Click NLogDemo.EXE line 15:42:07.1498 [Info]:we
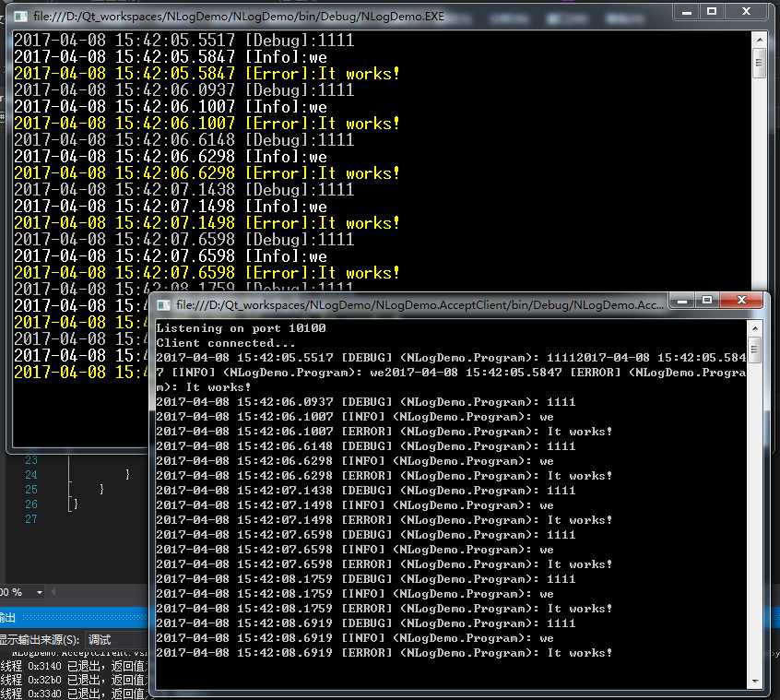780x700 pixels. pyautogui.click(x=171, y=207)
